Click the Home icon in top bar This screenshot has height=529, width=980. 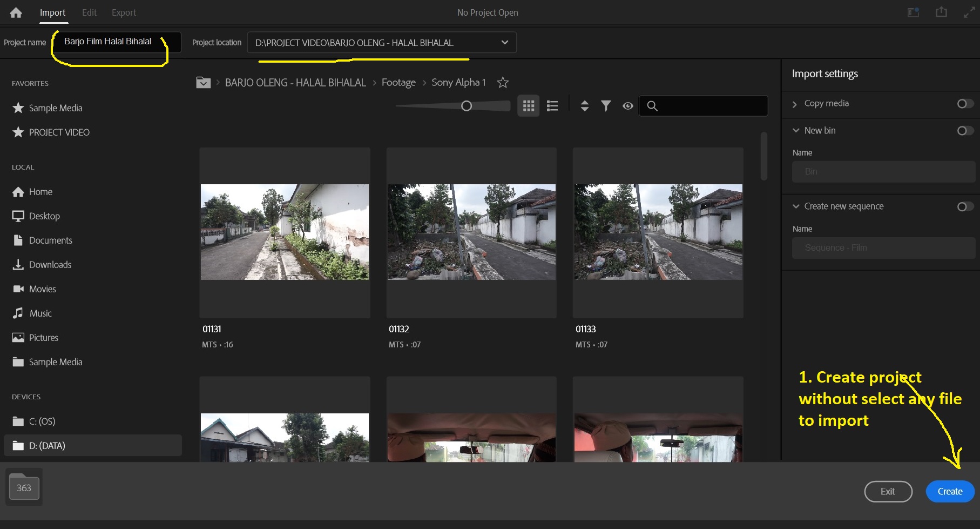[x=16, y=12]
